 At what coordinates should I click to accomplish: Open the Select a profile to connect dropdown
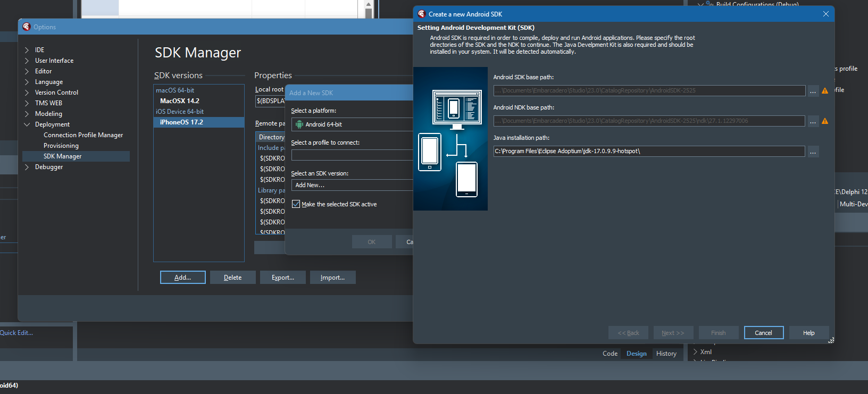coord(352,155)
